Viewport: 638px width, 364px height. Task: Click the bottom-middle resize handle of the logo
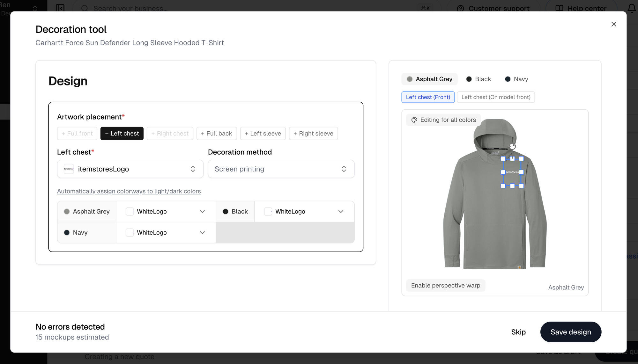click(x=512, y=186)
